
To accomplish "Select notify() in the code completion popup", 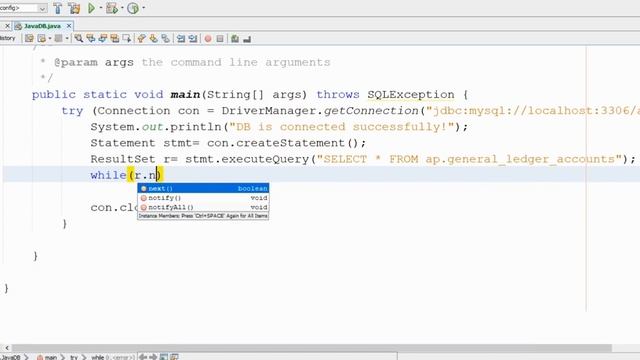I will pos(203,198).
